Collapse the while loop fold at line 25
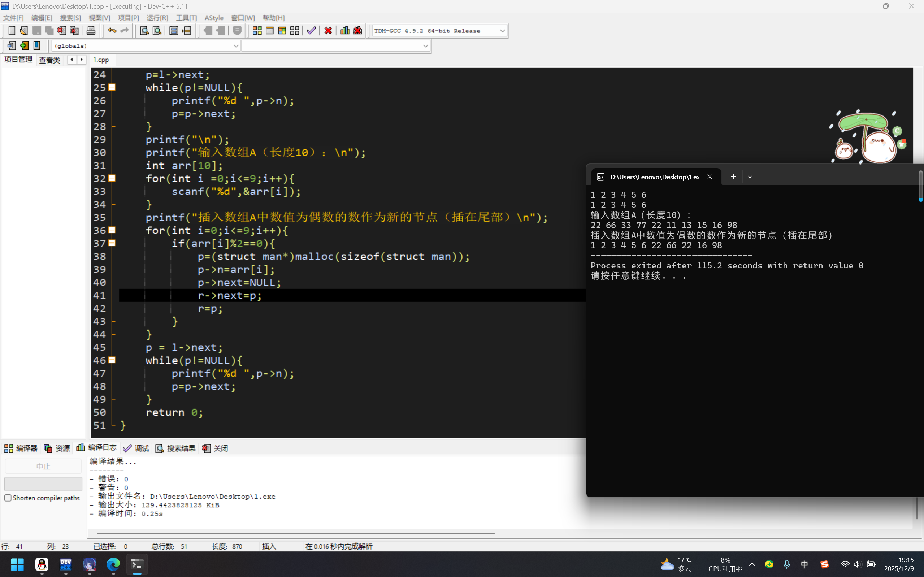This screenshot has width=924, height=577. 112,87
